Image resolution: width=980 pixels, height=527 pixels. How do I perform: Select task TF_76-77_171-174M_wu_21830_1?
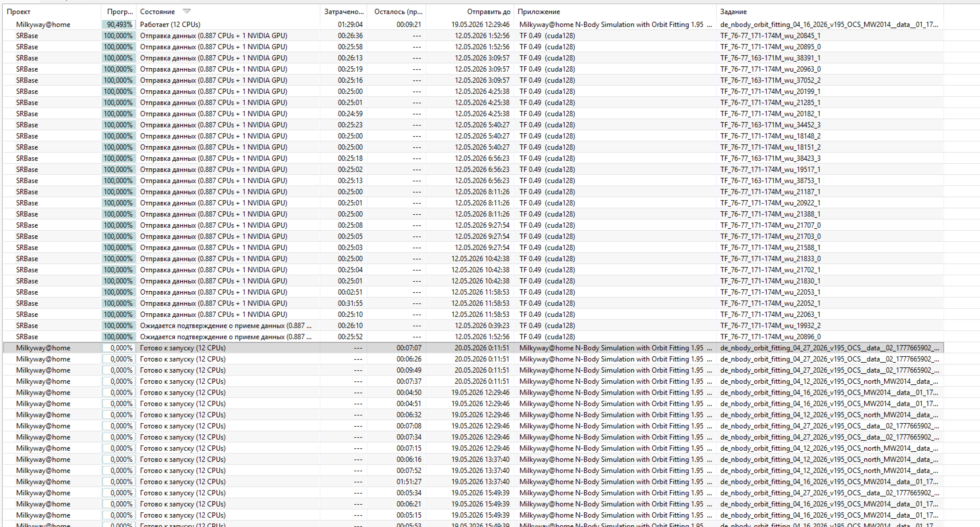pyautogui.click(x=770, y=281)
